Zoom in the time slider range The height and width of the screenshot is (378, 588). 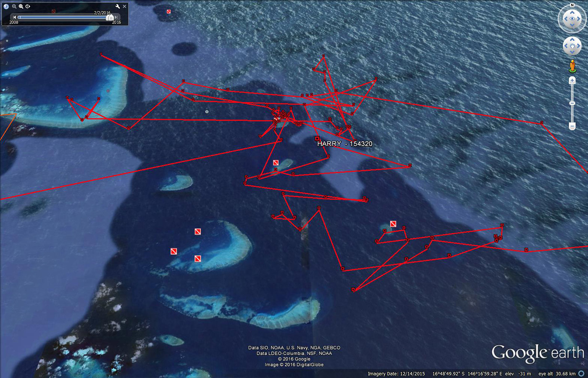tap(21, 6)
